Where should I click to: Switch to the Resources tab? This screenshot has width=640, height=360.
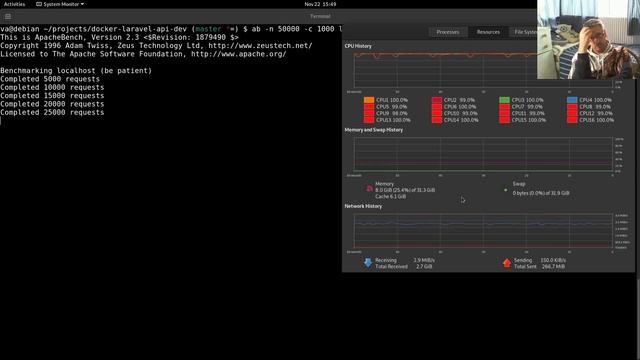click(488, 32)
